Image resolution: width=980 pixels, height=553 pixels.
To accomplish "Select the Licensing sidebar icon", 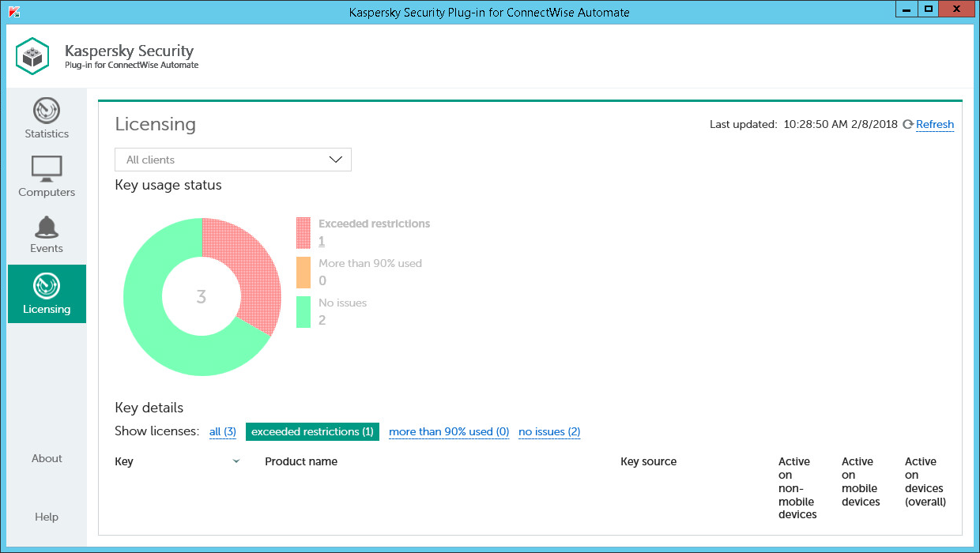I will (x=47, y=285).
